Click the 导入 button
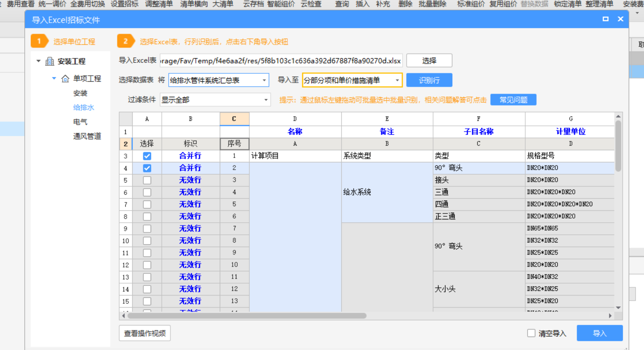The image size is (644, 350). tap(600, 333)
